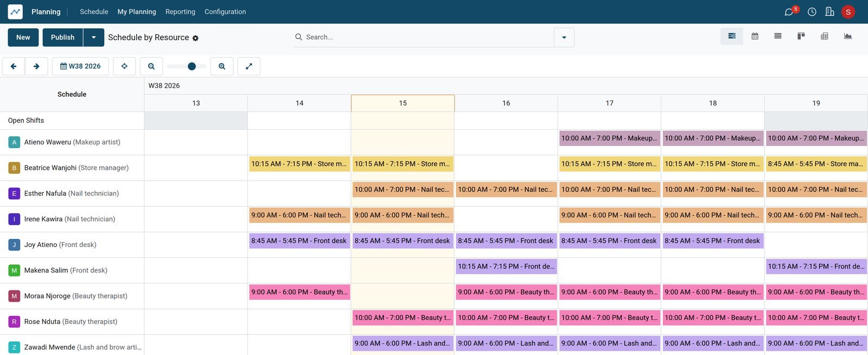Click the Planning app logo icon

(x=15, y=11)
